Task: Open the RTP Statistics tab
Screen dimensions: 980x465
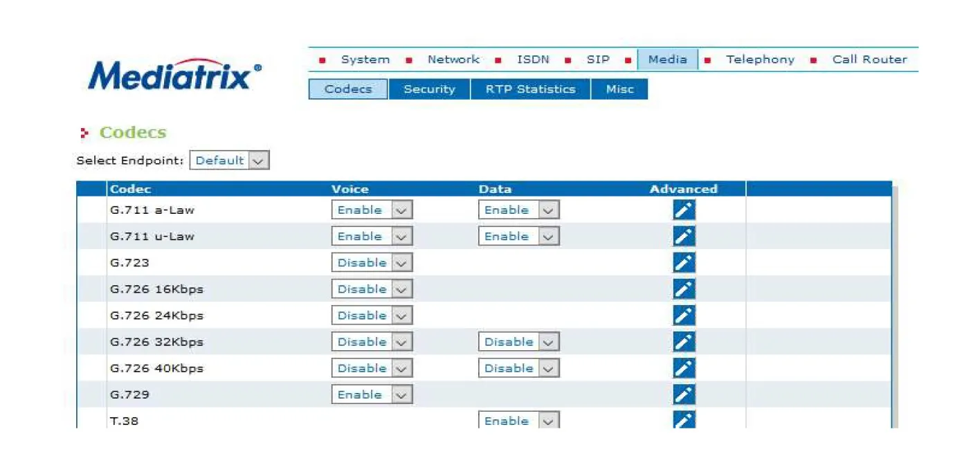Action: tap(530, 89)
